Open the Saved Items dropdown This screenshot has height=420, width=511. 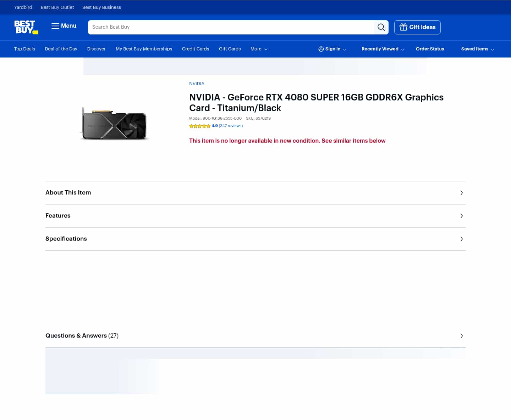pyautogui.click(x=477, y=49)
